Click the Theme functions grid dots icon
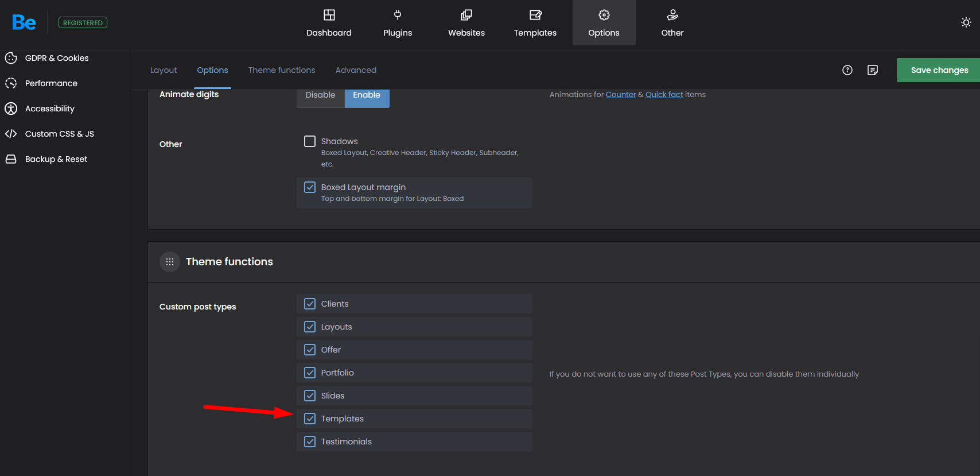Screen dimensions: 980x476 click(x=170, y=262)
